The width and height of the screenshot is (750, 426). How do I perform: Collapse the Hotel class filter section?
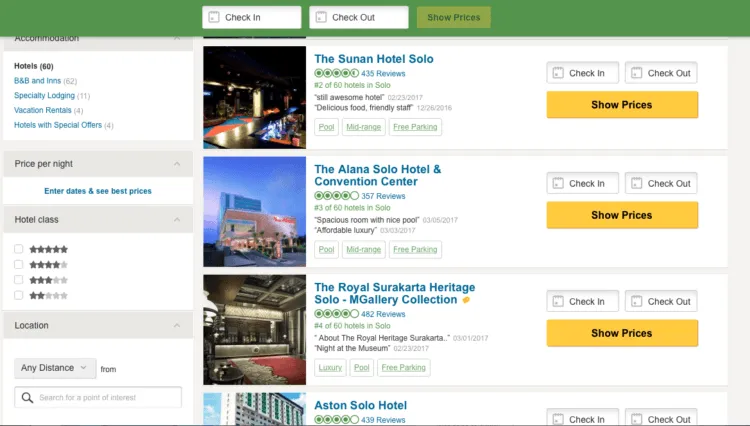[x=177, y=219]
